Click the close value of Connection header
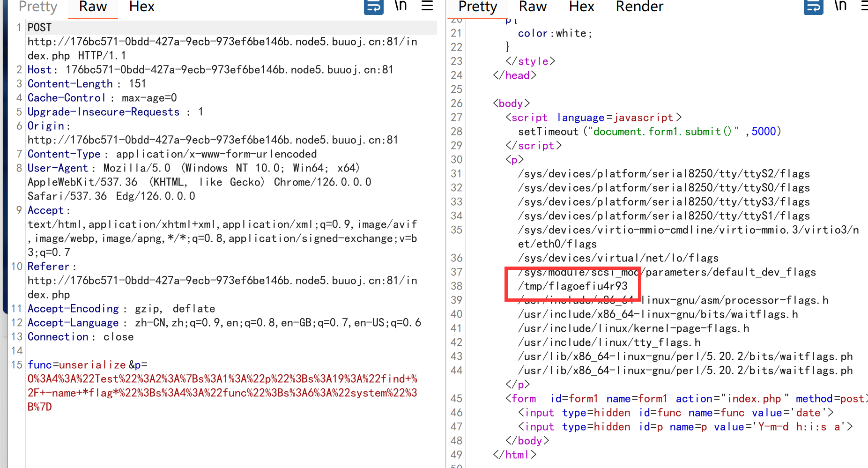 [x=119, y=337]
